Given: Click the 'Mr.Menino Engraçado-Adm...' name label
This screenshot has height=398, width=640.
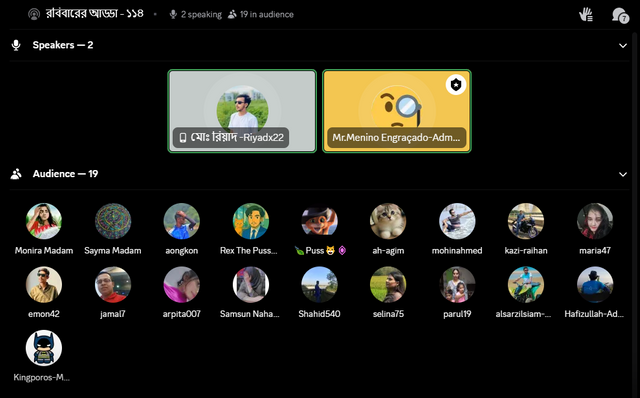Looking at the screenshot, I should (x=396, y=138).
